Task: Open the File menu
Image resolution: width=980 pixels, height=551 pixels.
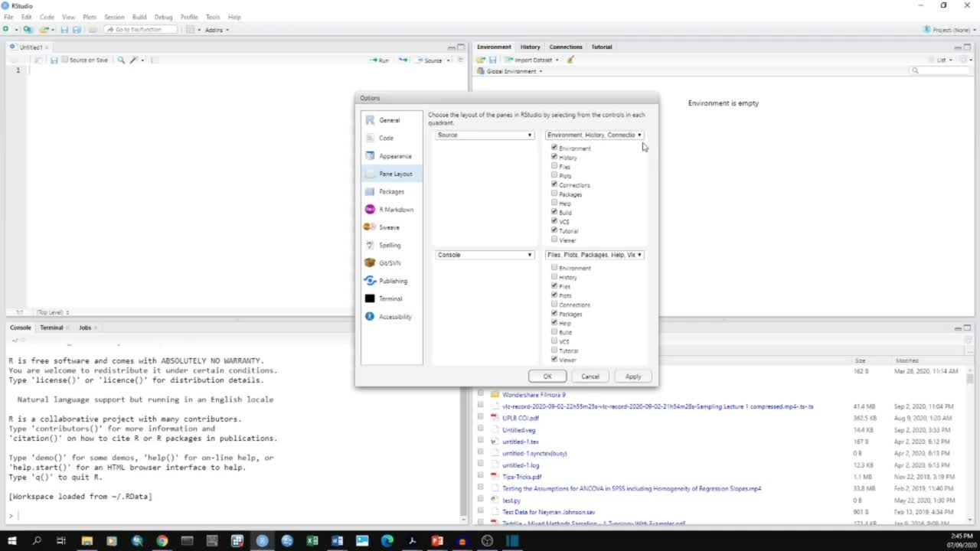Action: point(8,17)
